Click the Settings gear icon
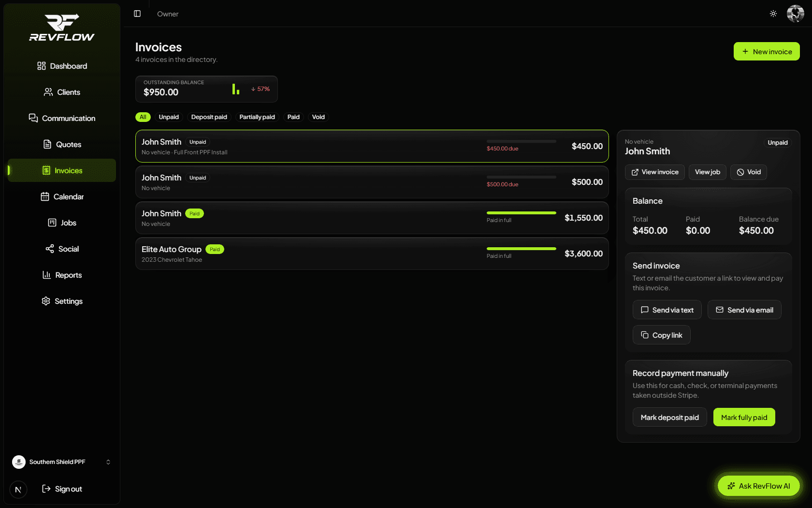 point(46,301)
